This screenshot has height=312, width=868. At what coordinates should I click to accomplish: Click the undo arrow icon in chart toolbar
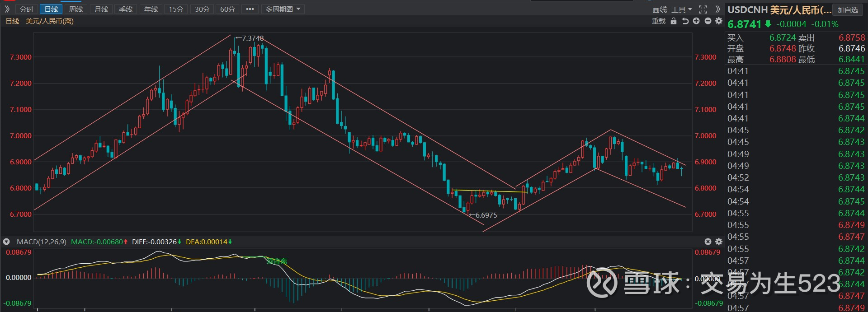pos(685,21)
